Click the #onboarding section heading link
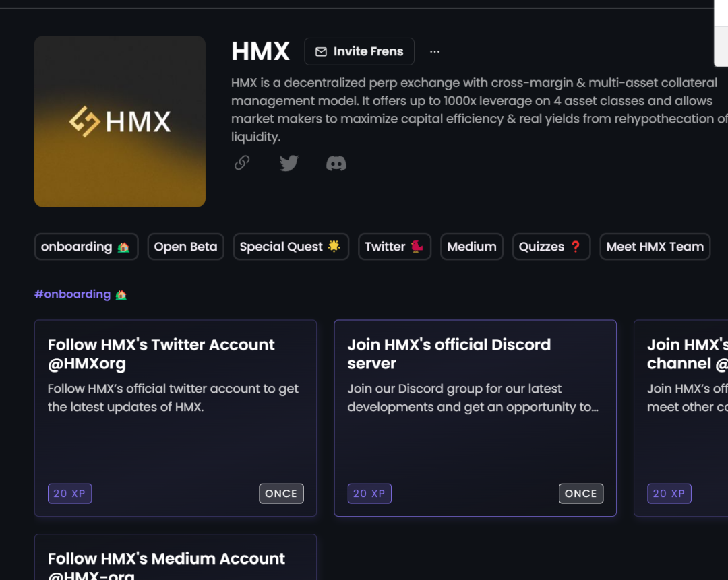The width and height of the screenshot is (728, 580). tap(80, 294)
